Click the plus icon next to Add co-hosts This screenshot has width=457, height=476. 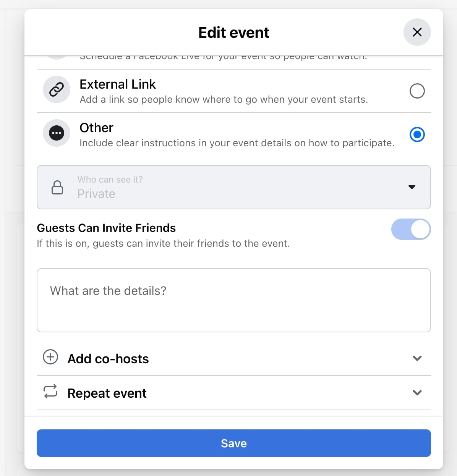[x=50, y=356]
